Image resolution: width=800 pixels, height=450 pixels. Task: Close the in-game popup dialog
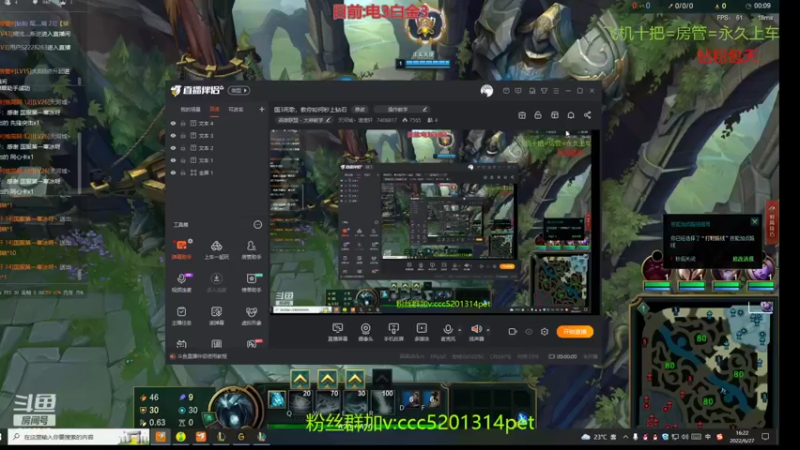[x=755, y=221]
